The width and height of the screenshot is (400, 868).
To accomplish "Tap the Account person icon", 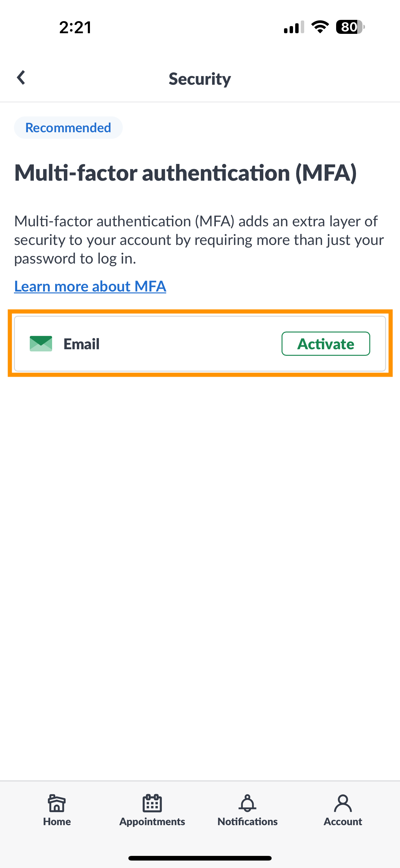I will pos(343,803).
